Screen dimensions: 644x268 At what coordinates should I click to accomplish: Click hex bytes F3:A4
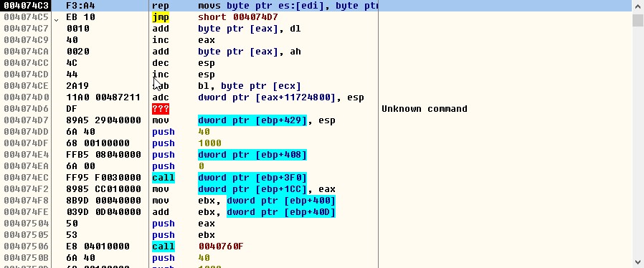80,6
